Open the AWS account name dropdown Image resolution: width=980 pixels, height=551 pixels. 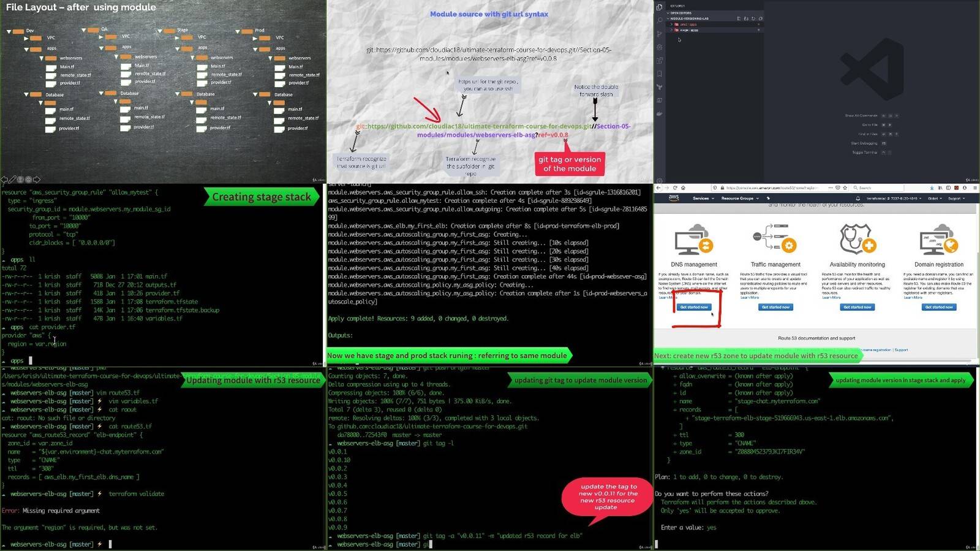click(894, 199)
